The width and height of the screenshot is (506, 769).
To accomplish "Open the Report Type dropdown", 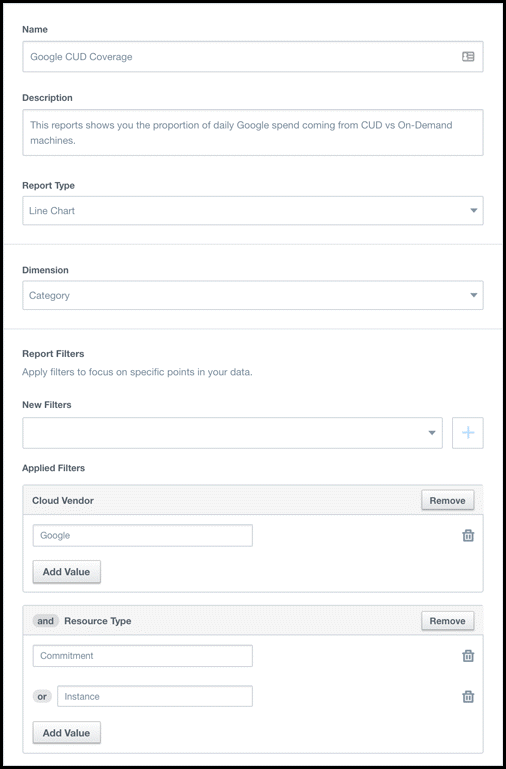I will point(253,211).
